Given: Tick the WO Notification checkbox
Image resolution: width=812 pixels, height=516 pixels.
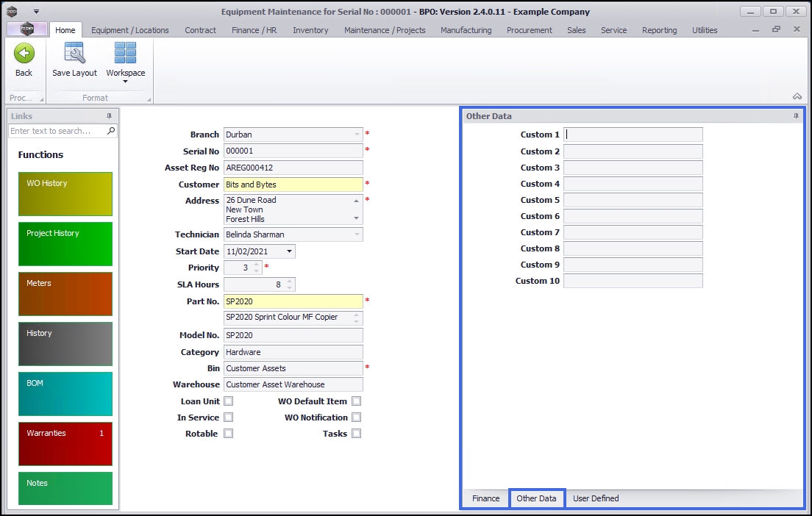Looking at the screenshot, I should 356,418.
